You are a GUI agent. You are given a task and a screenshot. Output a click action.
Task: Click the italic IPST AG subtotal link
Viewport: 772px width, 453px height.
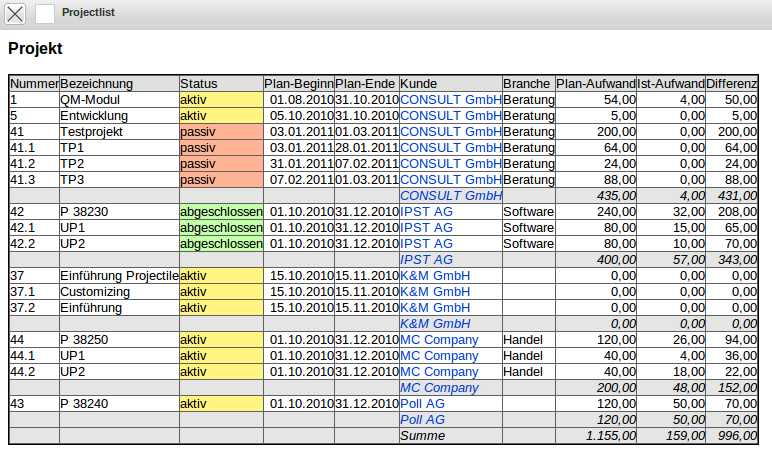tap(426, 260)
